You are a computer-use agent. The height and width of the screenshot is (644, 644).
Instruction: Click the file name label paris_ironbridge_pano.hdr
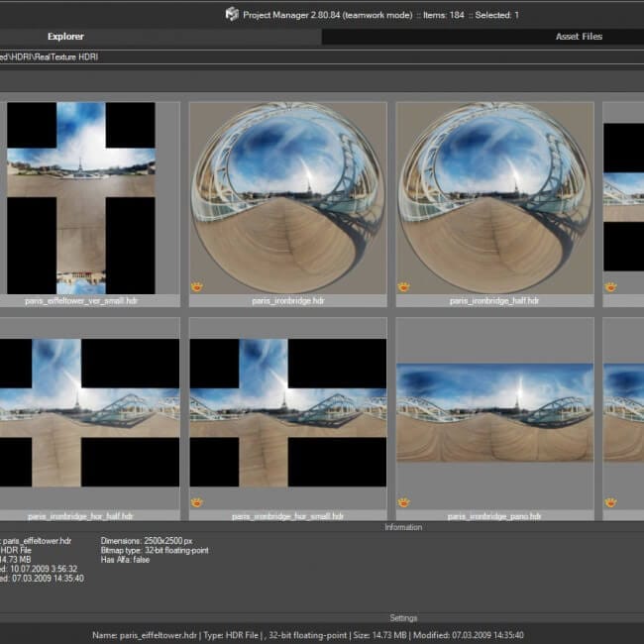coord(494,516)
